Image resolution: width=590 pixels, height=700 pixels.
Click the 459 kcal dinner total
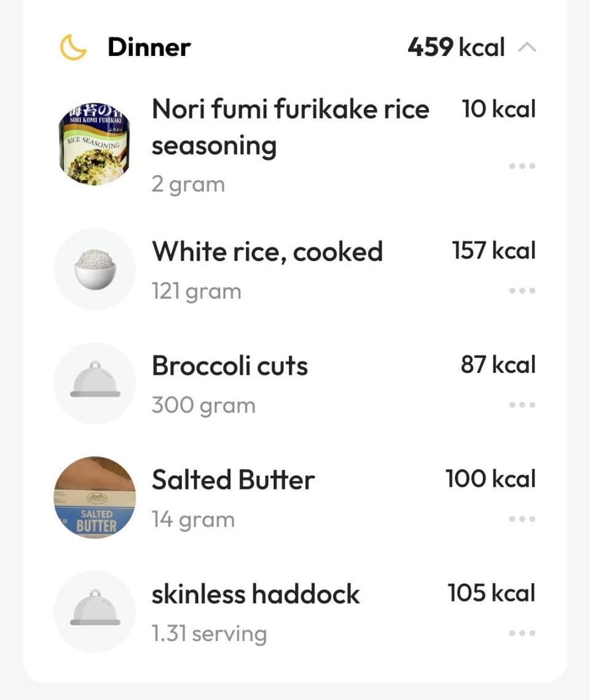456,47
